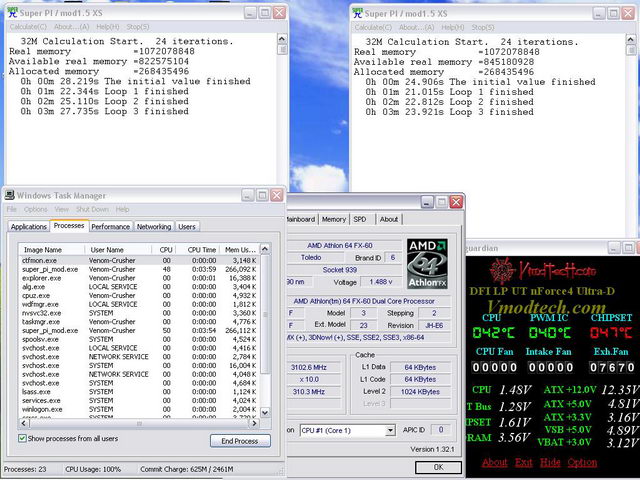Minimize the guardian monitoring window

click(614, 248)
